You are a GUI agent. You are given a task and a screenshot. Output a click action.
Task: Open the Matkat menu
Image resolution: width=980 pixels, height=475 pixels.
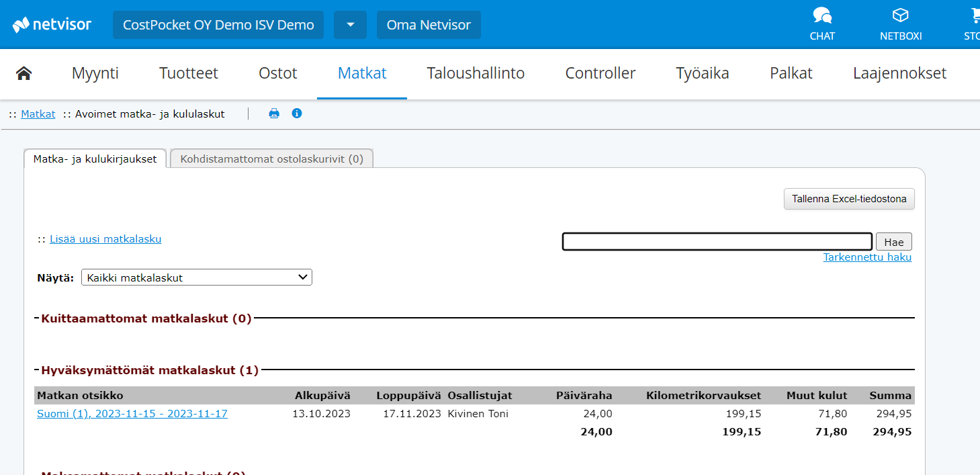point(362,73)
